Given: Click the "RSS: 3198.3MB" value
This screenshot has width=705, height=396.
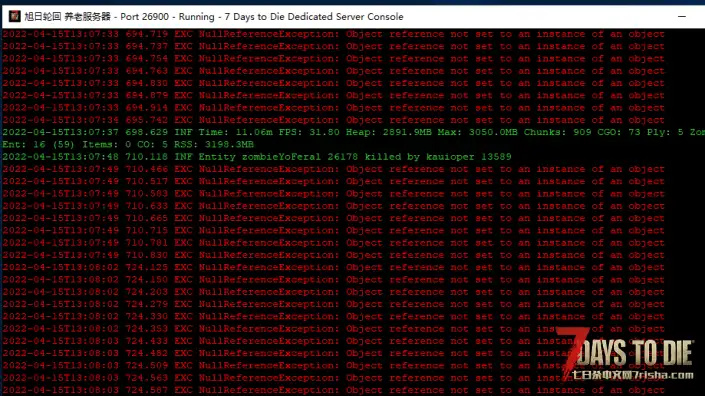Looking at the screenshot, I should click(x=215, y=145).
